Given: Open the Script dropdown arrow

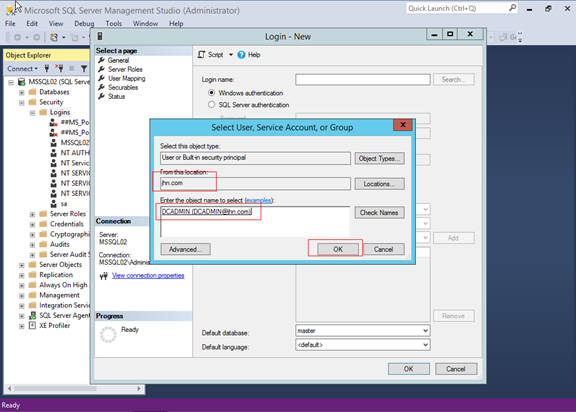Looking at the screenshot, I should click(x=231, y=55).
